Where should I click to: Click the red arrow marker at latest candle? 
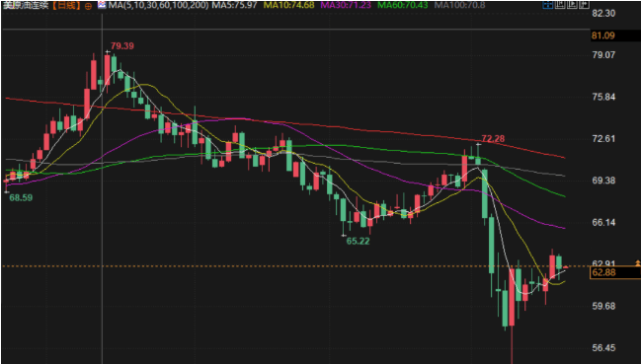565,267
